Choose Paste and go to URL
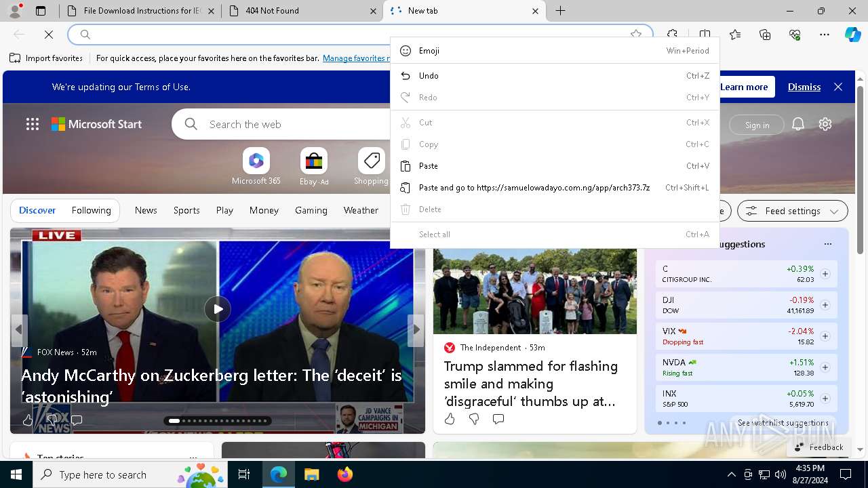The height and width of the screenshot is (488, 868). 555,188
